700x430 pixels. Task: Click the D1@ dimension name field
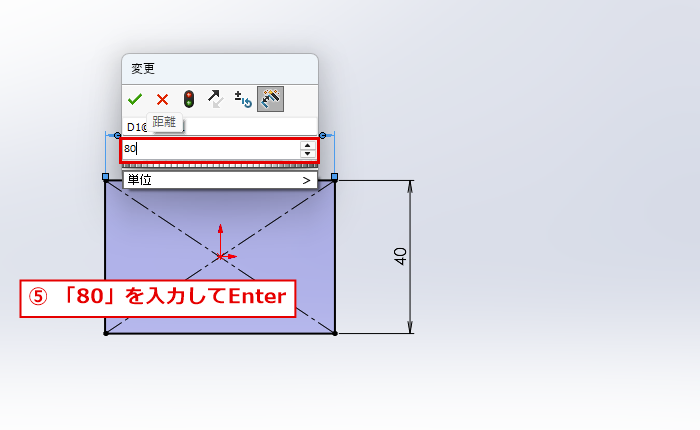coord(220,127)
